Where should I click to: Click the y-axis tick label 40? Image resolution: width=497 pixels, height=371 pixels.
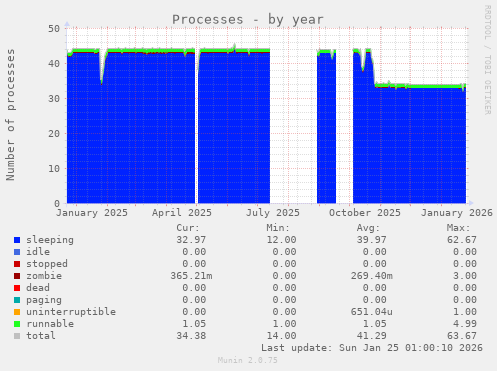[x=54, y=64]
